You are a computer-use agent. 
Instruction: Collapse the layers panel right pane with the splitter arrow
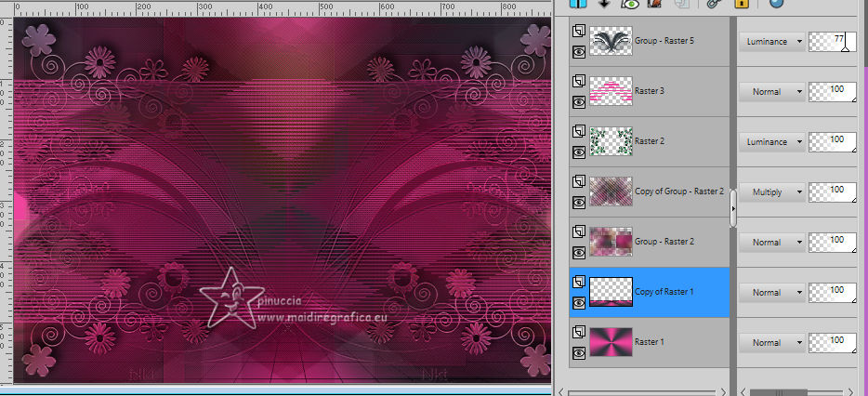[x=733, y=208]
